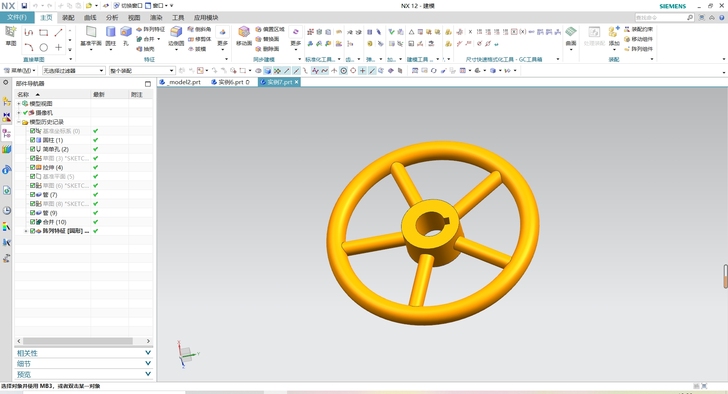Select the circle sketch tool icon
The height and width of the screenshot is (394, 728).
(x=44, y=47)
